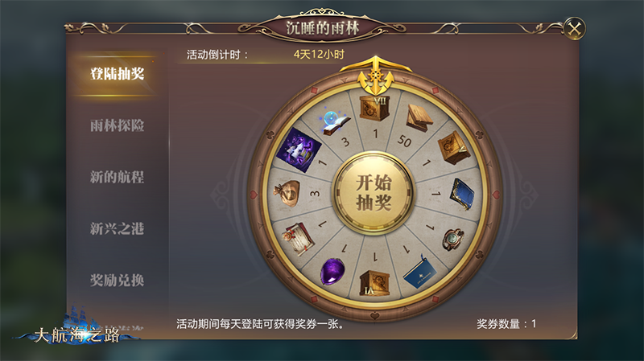Click the VII wooden crate prize at the wheel top
Image resolution: width=644 pixels, height=361 pixels.
tap(374, 108)
